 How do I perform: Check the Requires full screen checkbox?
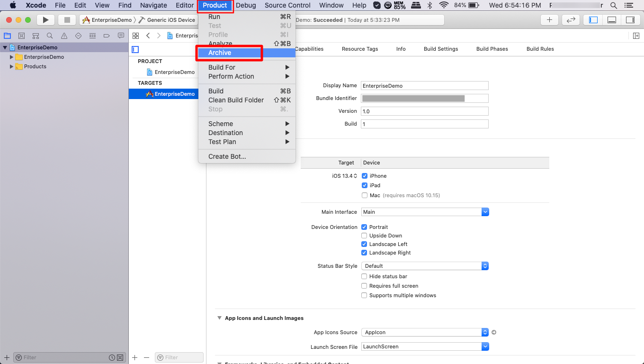tap(364, 286)
